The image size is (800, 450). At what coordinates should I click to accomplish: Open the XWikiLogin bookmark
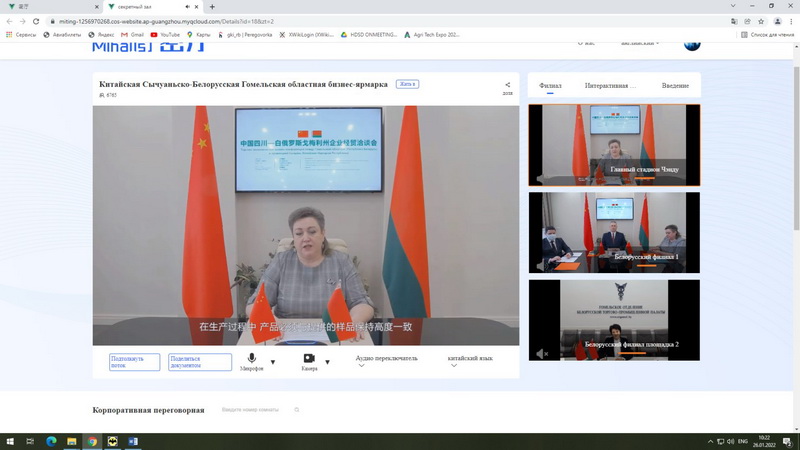pyautogui.click(x=306, y=35)
